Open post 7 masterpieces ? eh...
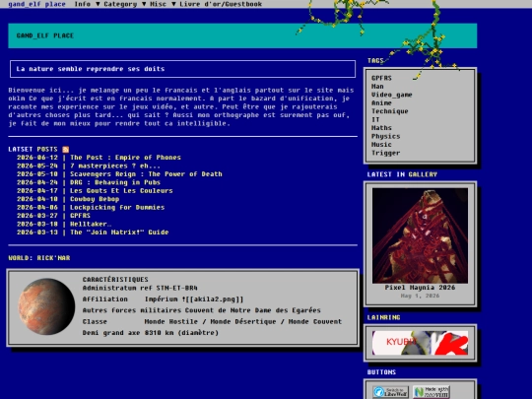 pos(115,166)
